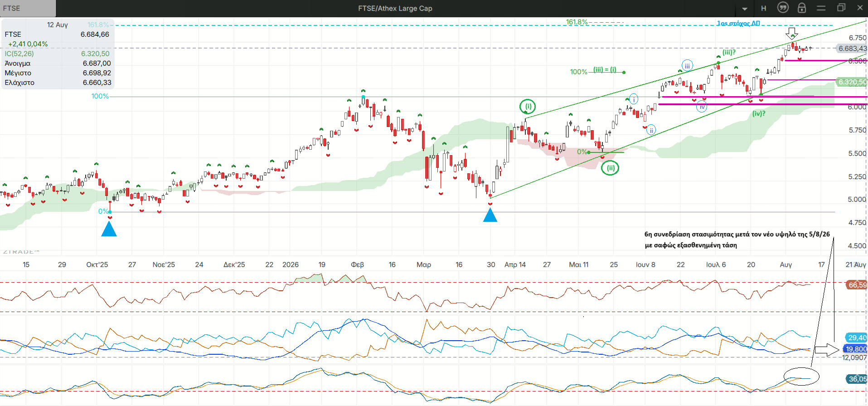The image size is (868, 406).
Task: Select the blue triangle under the October 2025 low
Action: tap(109, 228)
